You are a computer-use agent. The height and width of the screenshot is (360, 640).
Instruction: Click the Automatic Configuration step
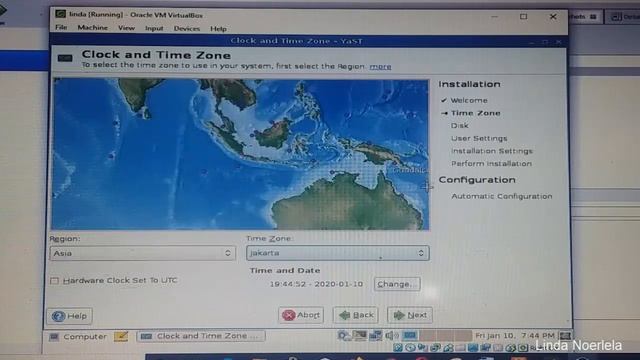(502, 196)
